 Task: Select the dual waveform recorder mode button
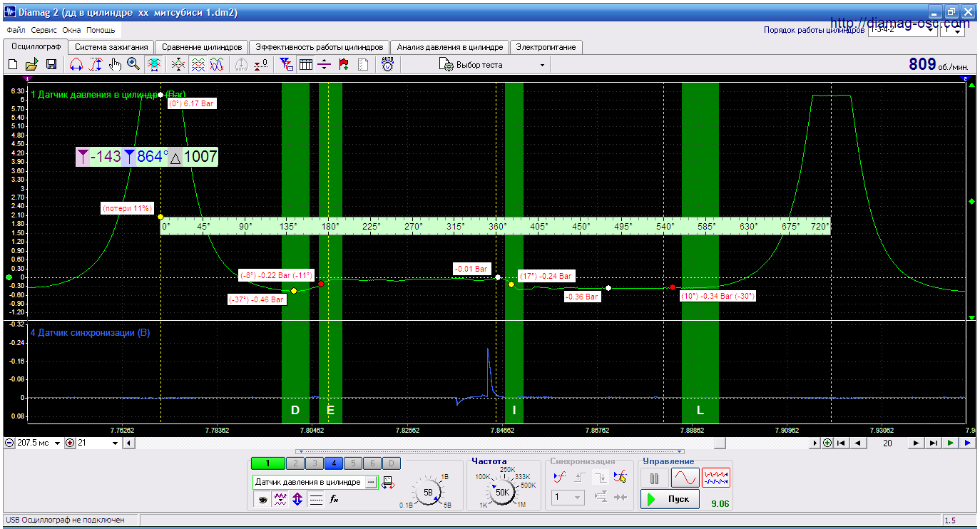click(x=716, y=478)
